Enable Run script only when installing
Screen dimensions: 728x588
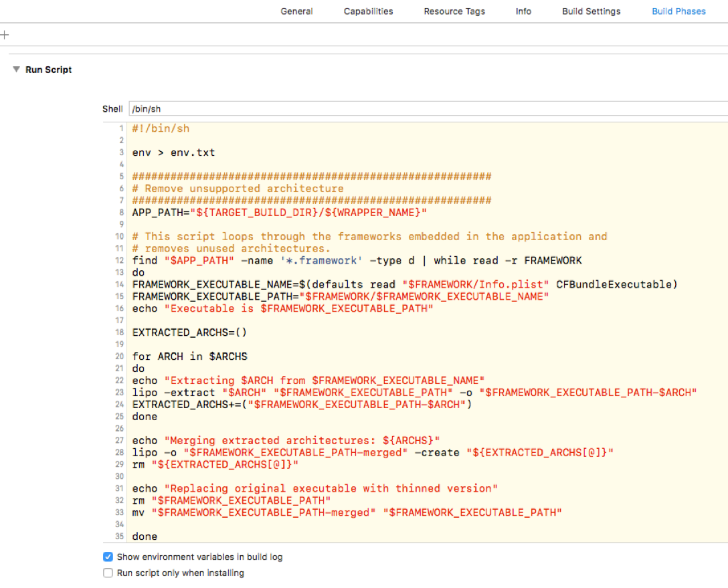coord(108,573)
